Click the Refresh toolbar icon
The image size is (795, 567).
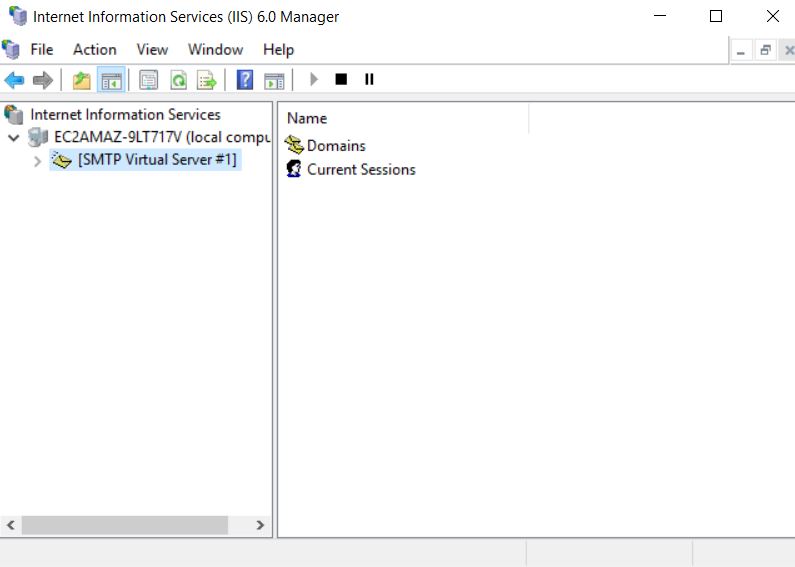(x=178, y=80)
